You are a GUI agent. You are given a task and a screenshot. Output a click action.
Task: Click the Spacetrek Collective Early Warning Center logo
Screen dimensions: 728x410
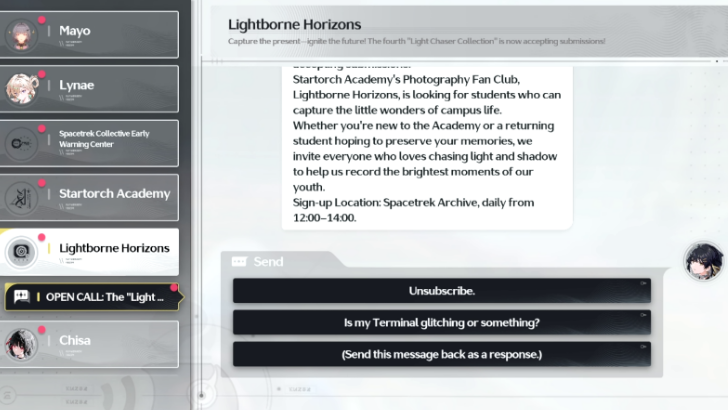click(22, 143)
